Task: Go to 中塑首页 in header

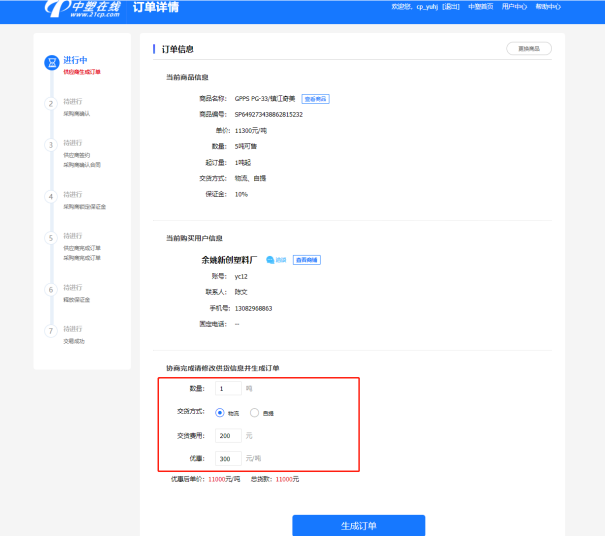Action: click(x=481, y=7)
